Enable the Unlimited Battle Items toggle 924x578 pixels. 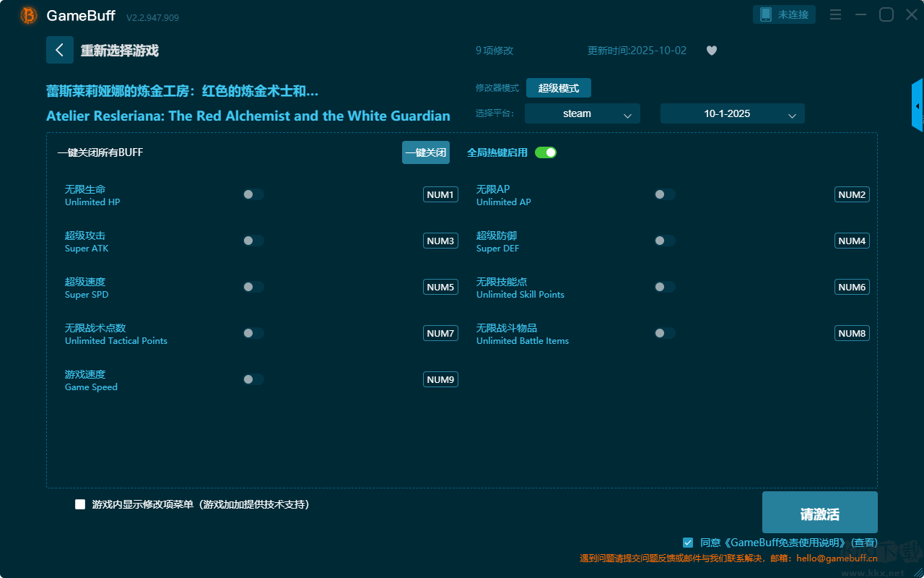click(x=665, y=333)
